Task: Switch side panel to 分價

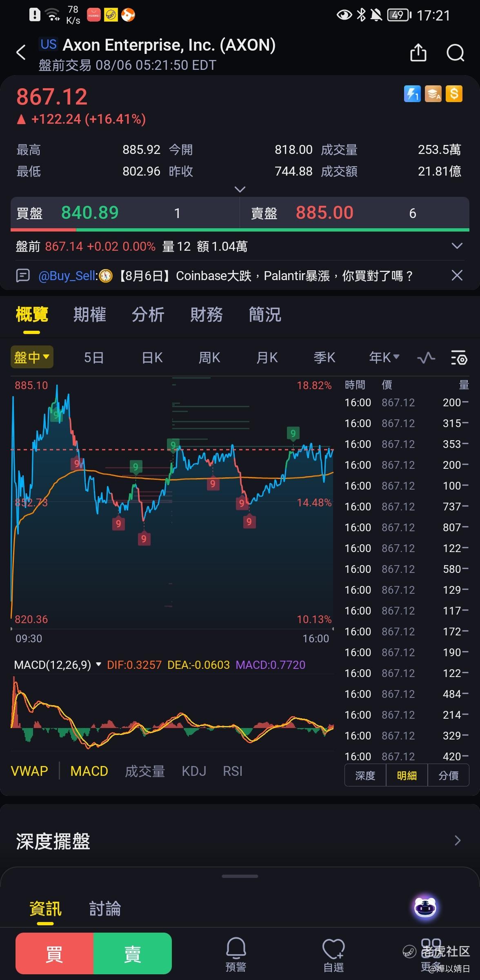Action: coord(449,775)
